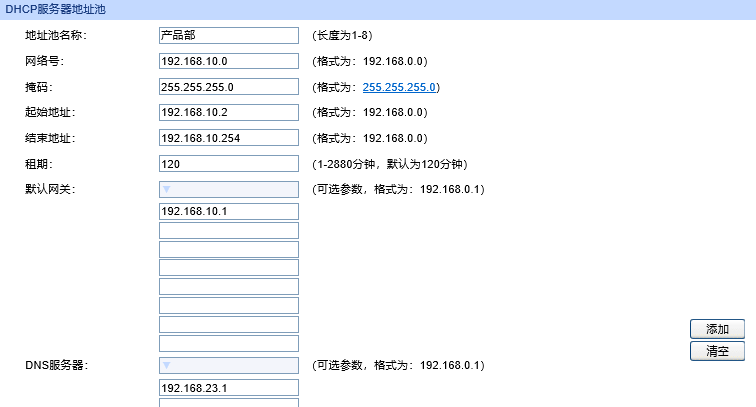Image resolution: width=756 pixels, height=407 pixels.
Task: Click the 掩码 input field
Action: pyautogui.click(x=229, y=87)
